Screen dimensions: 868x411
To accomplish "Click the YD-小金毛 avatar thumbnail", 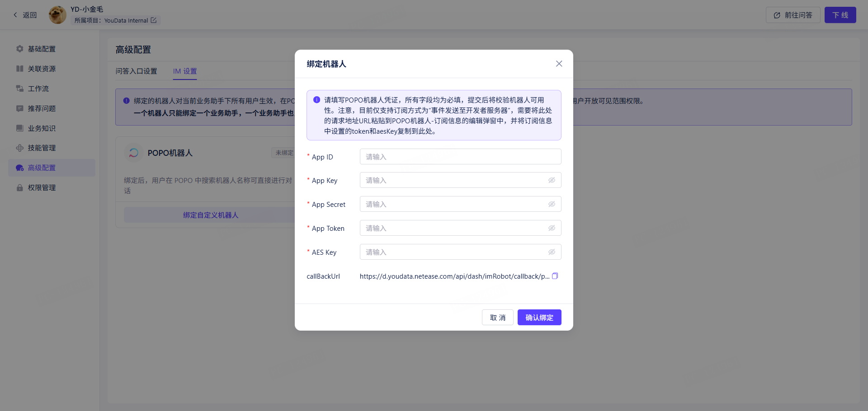I will click(57, 15).
